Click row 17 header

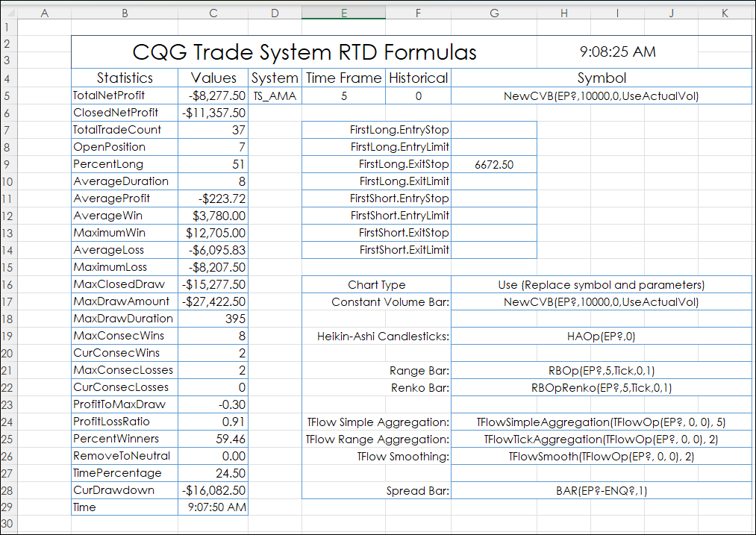click(x=7, y=301)
